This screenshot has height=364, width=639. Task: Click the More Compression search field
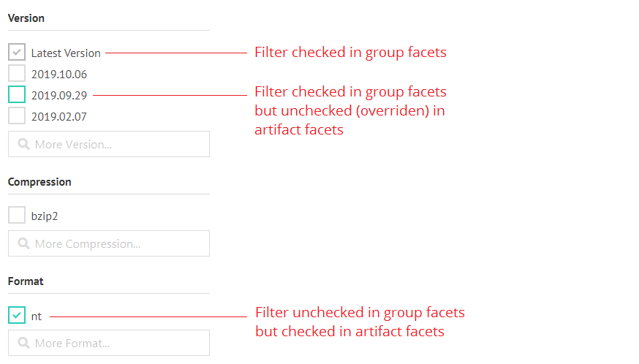109,243
